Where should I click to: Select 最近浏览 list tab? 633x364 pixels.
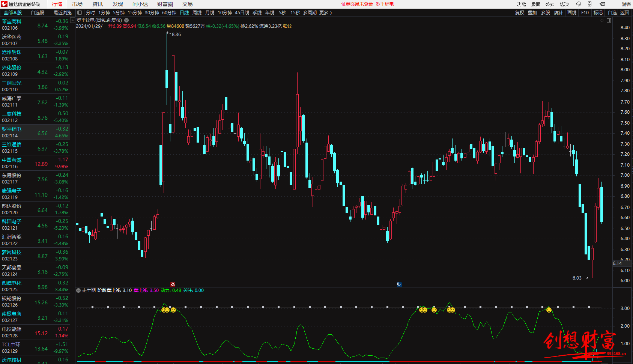click(x=63, y=13)
